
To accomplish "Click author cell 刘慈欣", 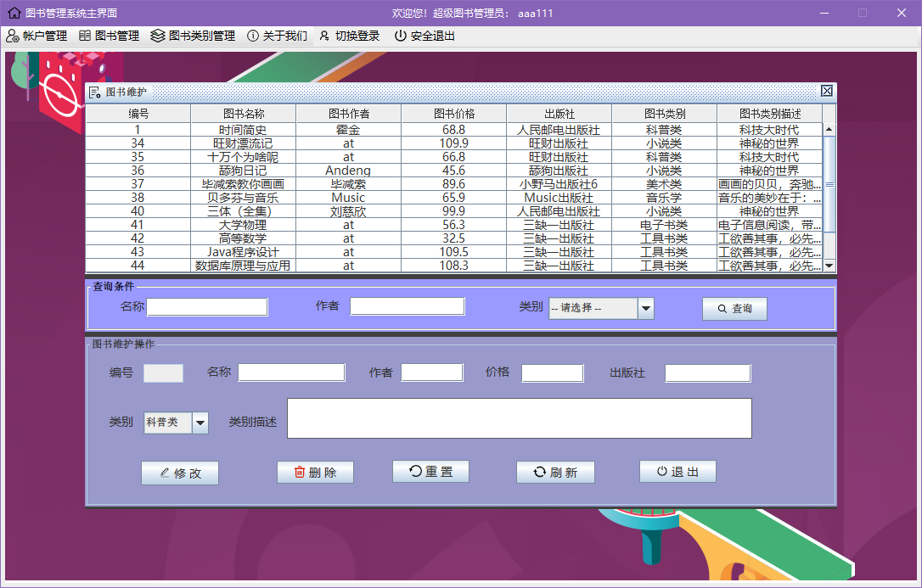I will [x=349, y=211].
